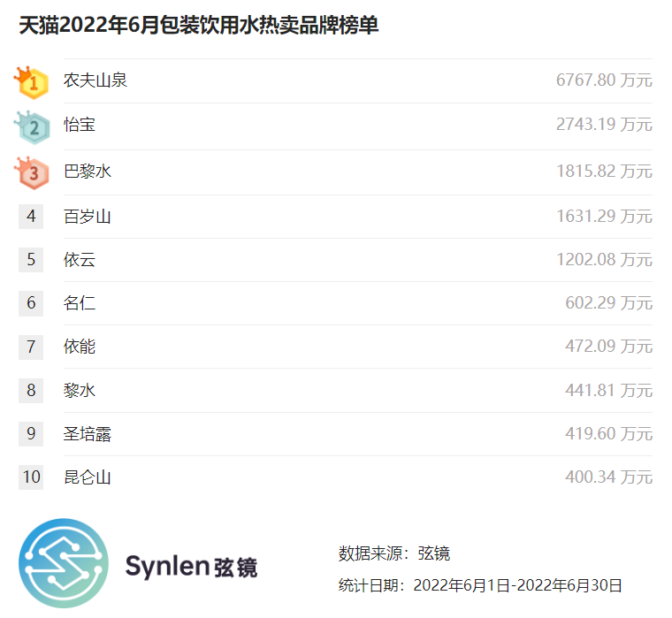
Task: Click sales value 472.09 万元
Action: 608,347
